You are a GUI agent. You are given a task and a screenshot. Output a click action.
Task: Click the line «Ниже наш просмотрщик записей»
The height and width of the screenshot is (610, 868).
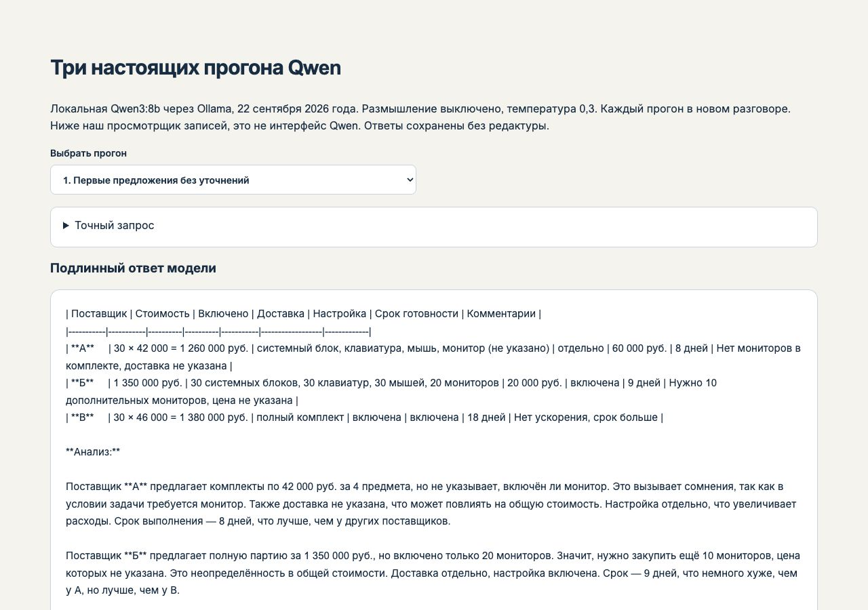299,126
